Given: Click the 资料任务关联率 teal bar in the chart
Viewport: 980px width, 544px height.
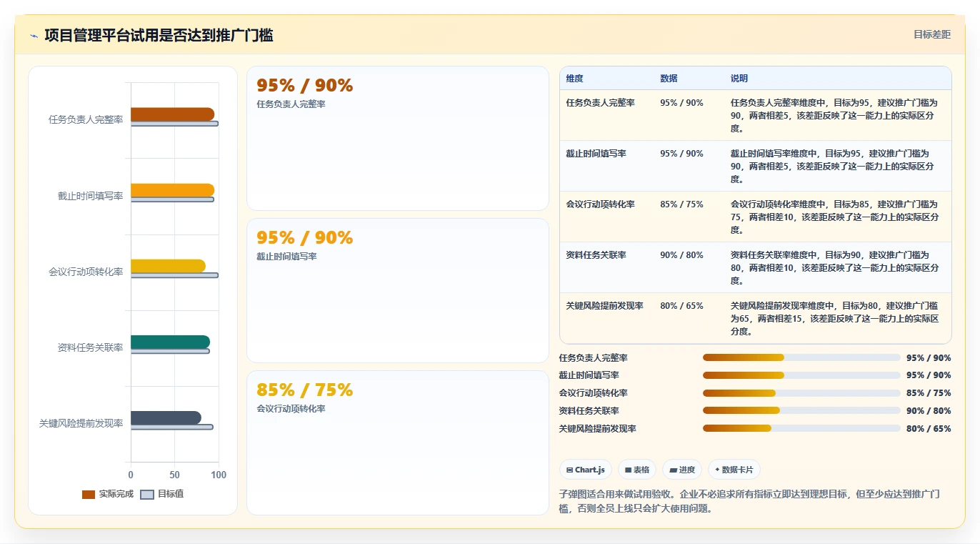Looking at the screenshot, I should (170, 342).
